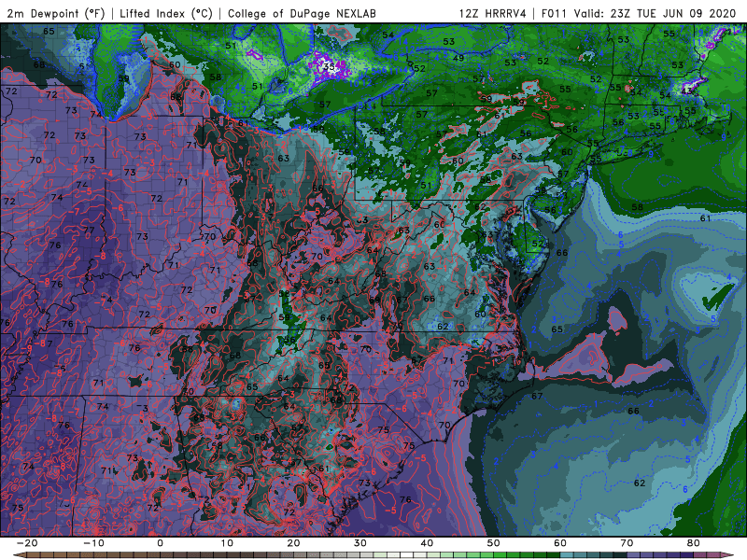The height and width of the screenshot is (560, 747).
Task: Click the 70 label on the color scale
Action: 627,543
